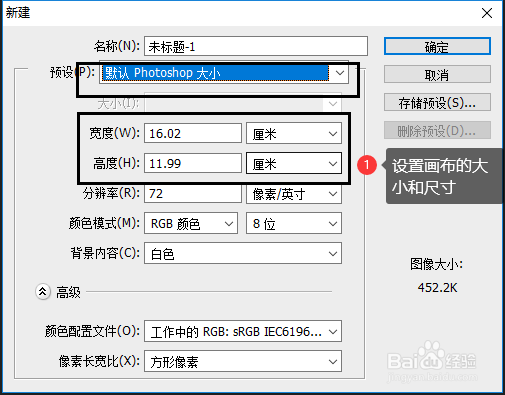
Task: Click the 高级 section label
Action: coord(68,292)
